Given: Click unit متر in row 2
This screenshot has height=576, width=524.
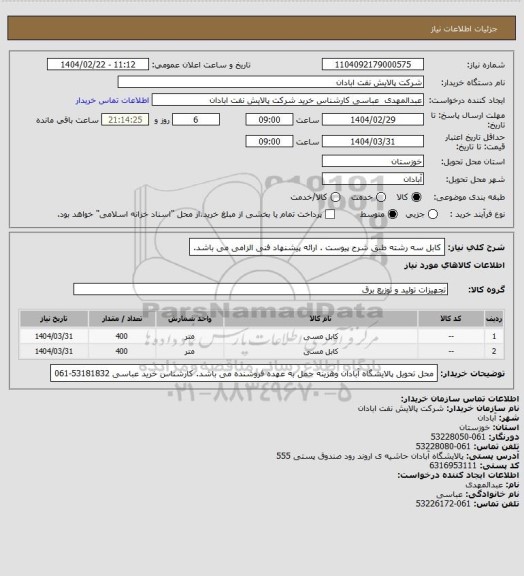Looking at the screenshot, I should pyautogui.click(x=189, y=352).
